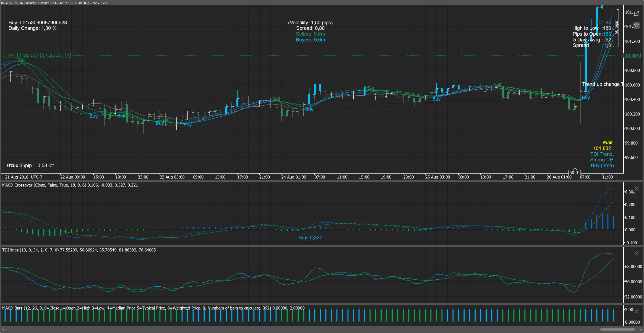Viewport: 644px width, 333px height.
Task: Click the right scroll arrow
Action: click(641, 329)
